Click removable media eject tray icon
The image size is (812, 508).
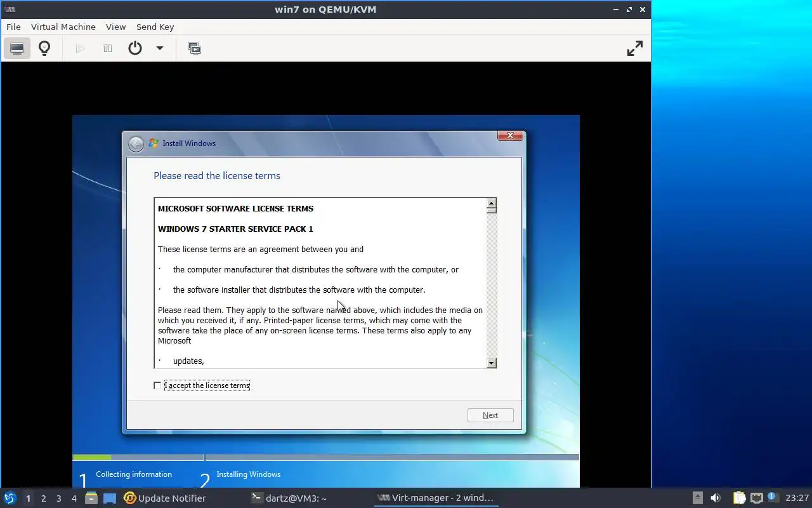click(x=697, y=498)
